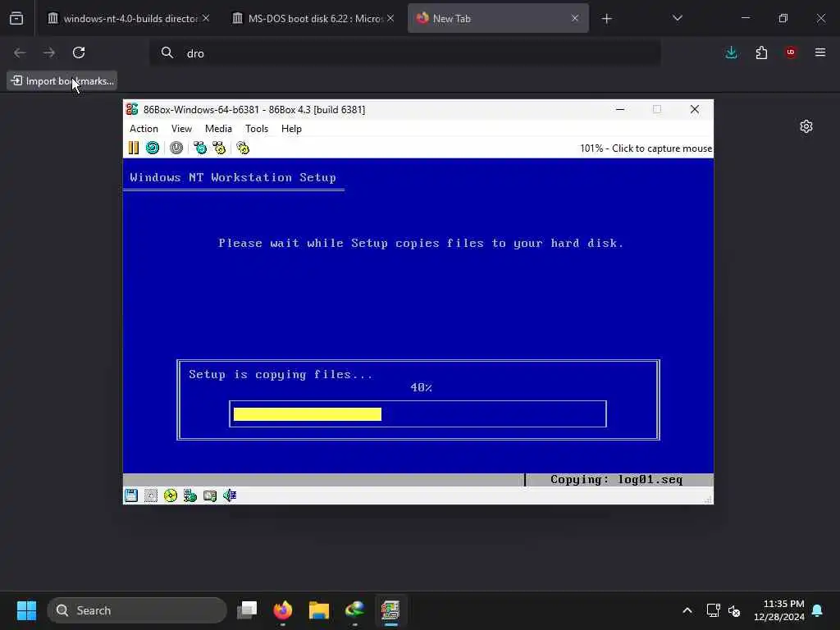Image resolution: width=840 pixels, height=630 pixels.
Task: Minimize the 86Box window
Action: (620, 109)
